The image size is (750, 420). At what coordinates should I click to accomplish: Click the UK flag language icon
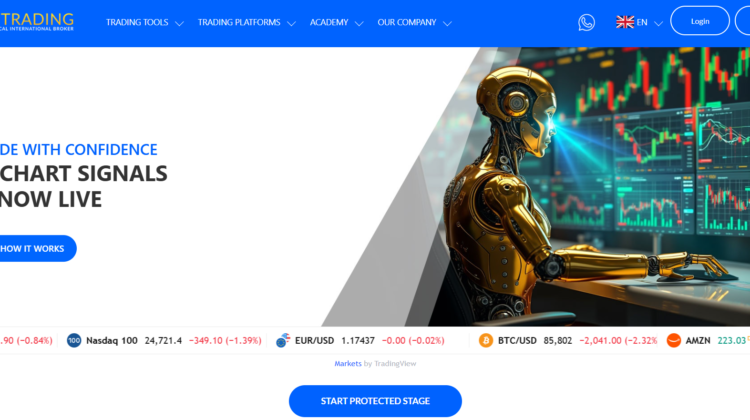(x=625, y=22)
